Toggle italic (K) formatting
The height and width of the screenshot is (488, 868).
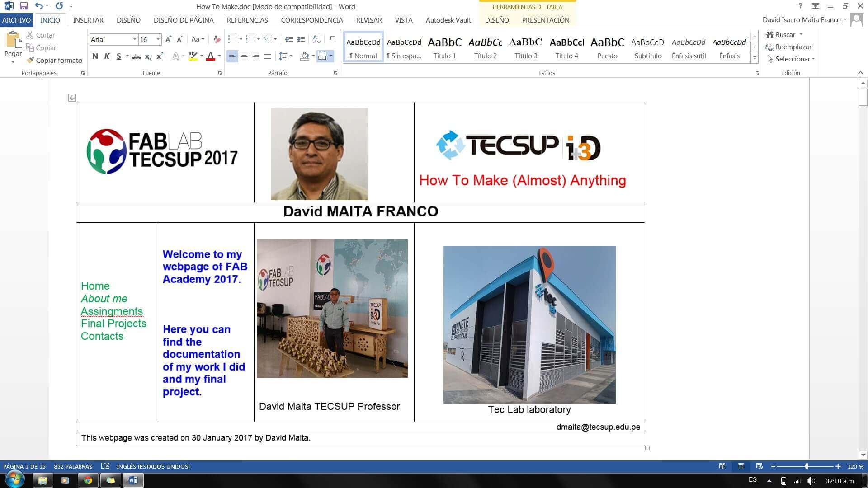(x=107, y=56)
